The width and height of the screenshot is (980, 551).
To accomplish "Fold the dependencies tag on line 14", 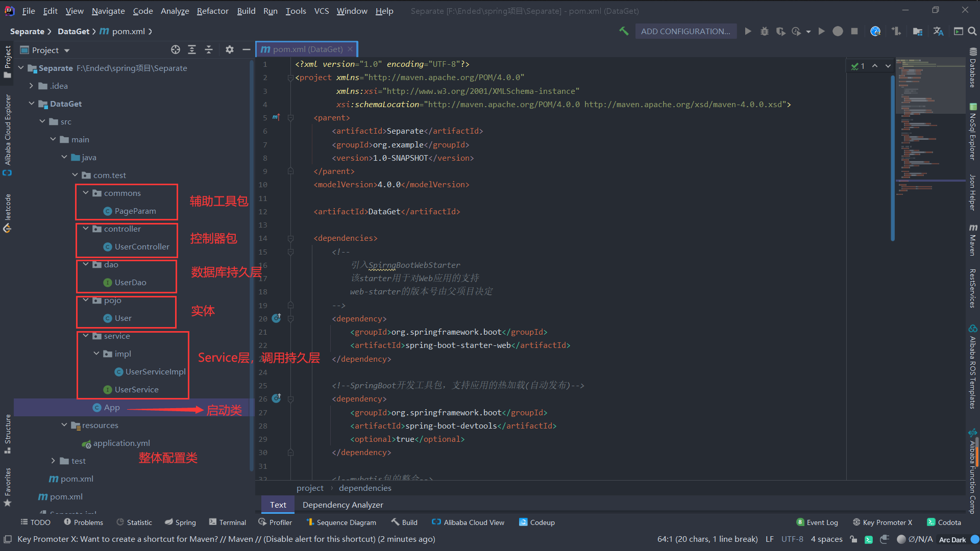I will coord(290,238).
